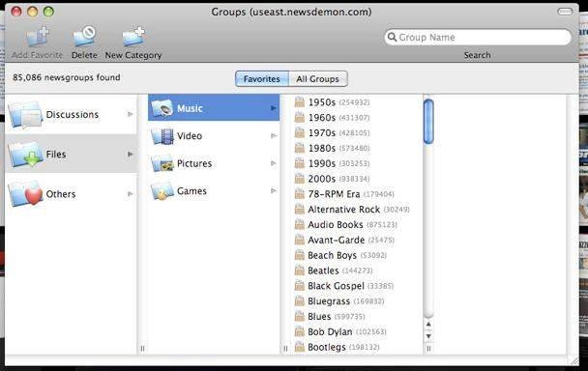Click the New Category toolbar icon
Viewport: 588px width, 371px height.
[133, 37]
